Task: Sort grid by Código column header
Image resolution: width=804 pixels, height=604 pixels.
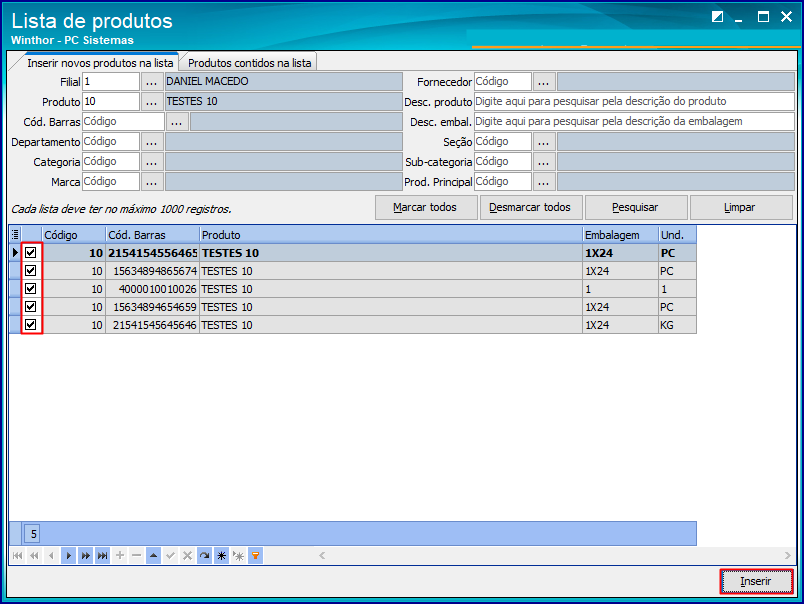Action: tap(74, 235)
